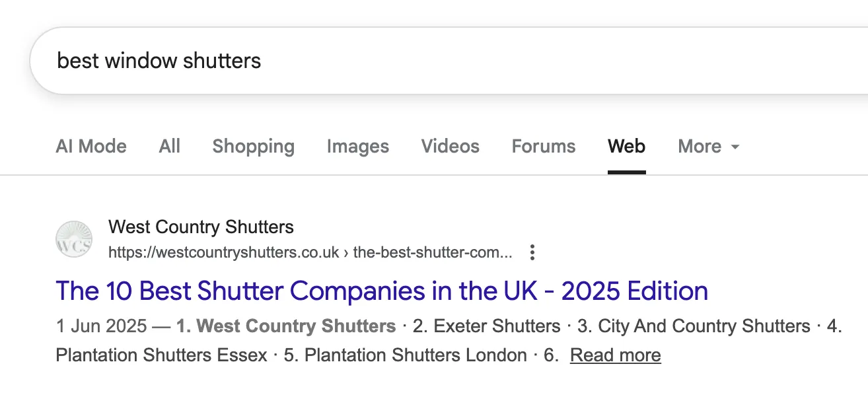Open the three-dot menu beside the result URL

click(x=532, y=252)
